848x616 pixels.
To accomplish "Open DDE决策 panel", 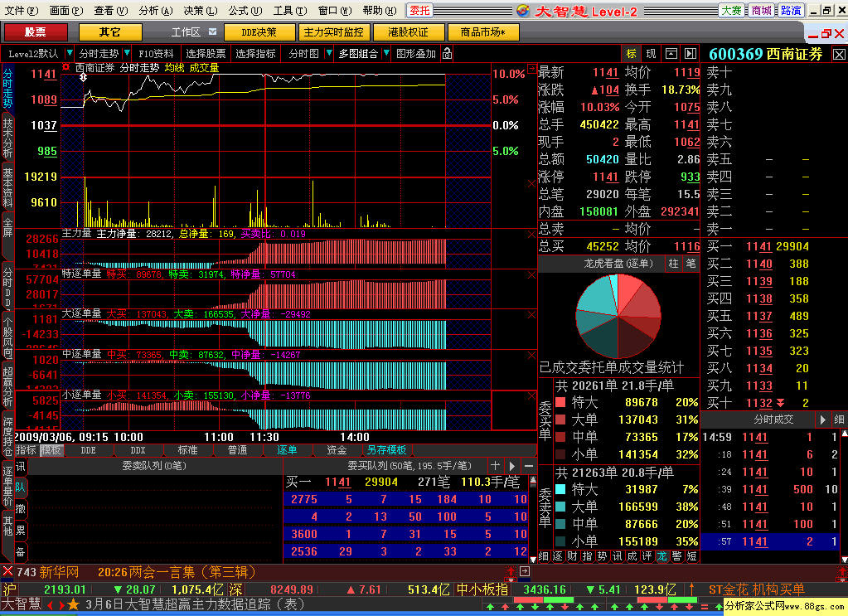I will (x=259, y=32).
